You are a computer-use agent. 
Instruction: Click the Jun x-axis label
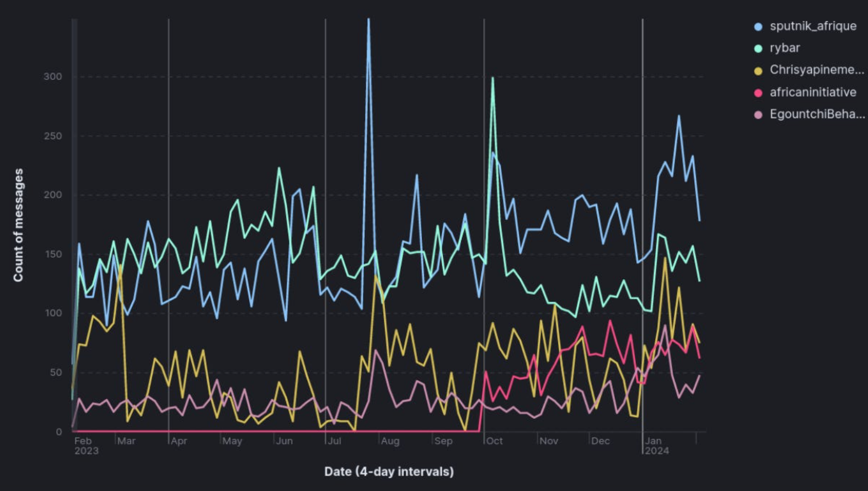point(284,441)
